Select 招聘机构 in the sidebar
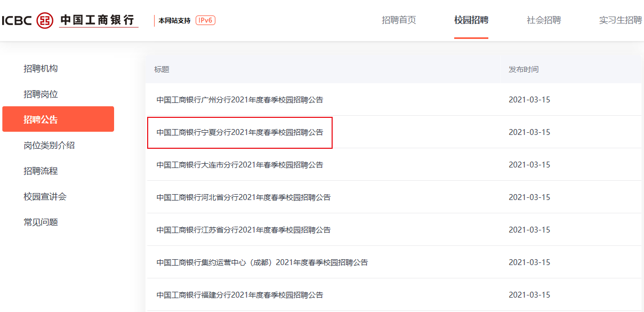Screen dimensions: 644x312 point(41,68)
